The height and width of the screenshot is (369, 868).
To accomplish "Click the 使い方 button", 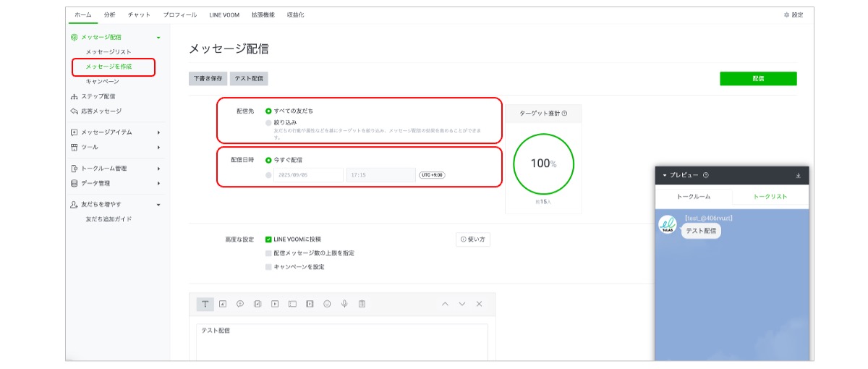I will pyautogui.click(x=473, y=239).
